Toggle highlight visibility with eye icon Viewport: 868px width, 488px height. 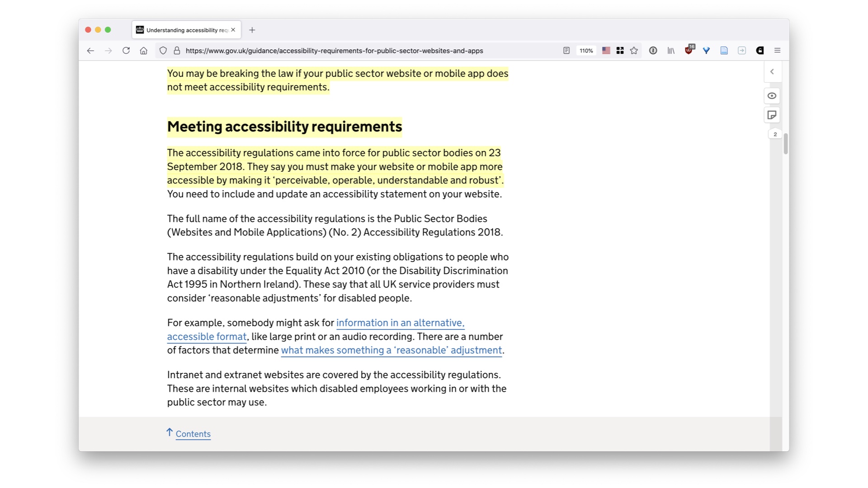[772, 96]
